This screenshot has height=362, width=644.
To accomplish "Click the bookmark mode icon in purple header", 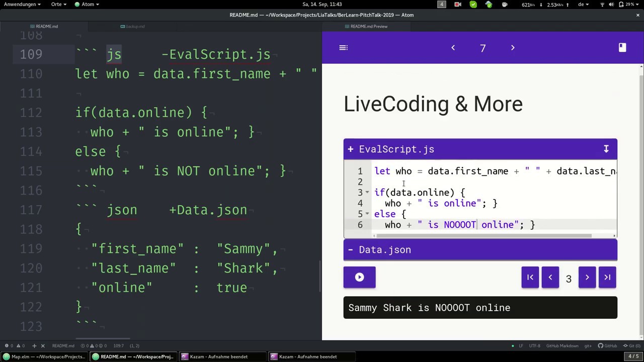I will point(622,47).
